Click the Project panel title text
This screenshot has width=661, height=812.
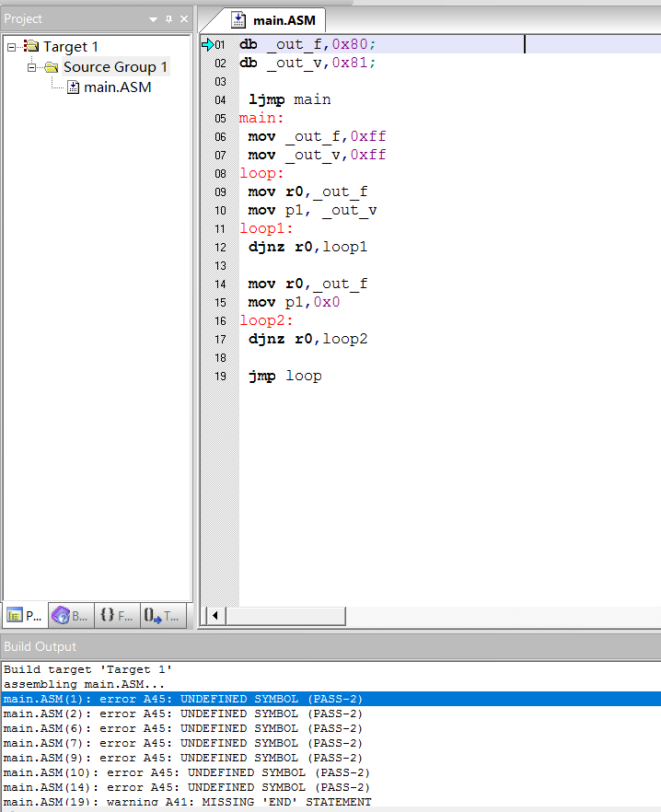pos(23,19)
